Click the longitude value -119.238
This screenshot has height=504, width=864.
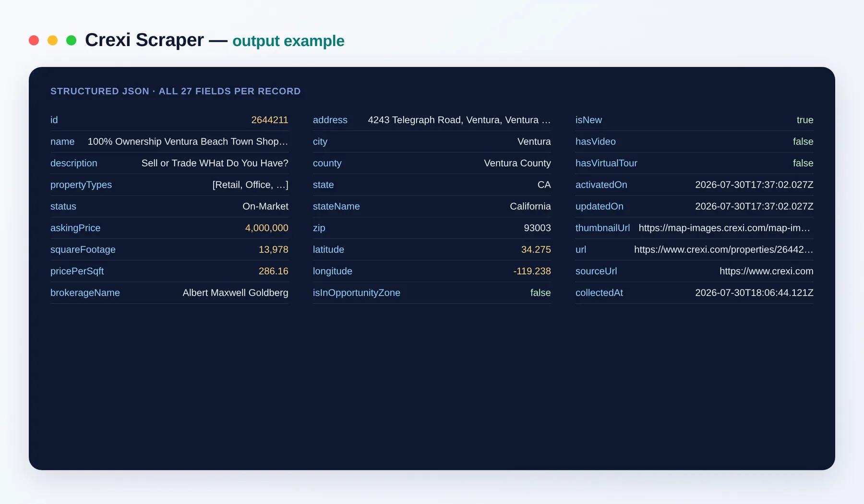coord(532,271)
